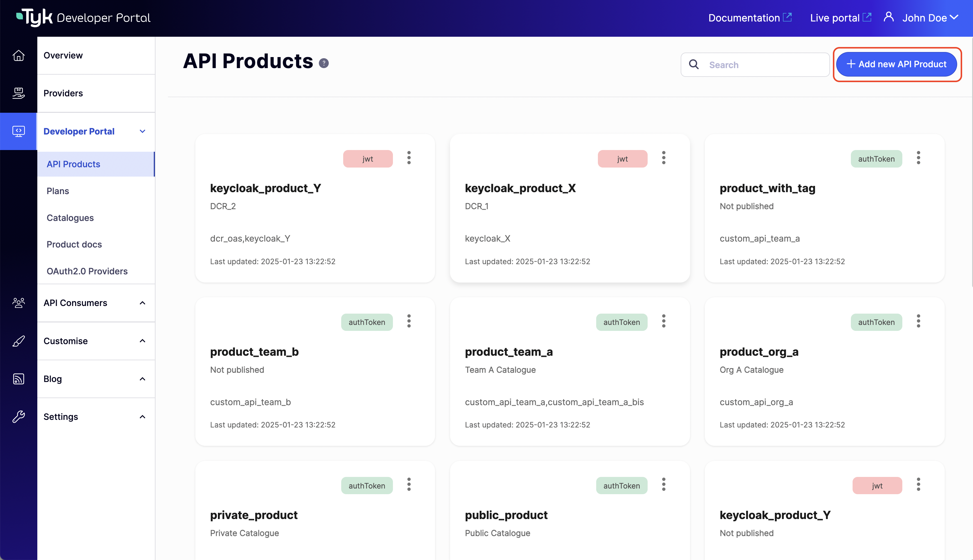
Task: Click the jwt badge on keycloak_product_Y
Action: pos(368,159)
